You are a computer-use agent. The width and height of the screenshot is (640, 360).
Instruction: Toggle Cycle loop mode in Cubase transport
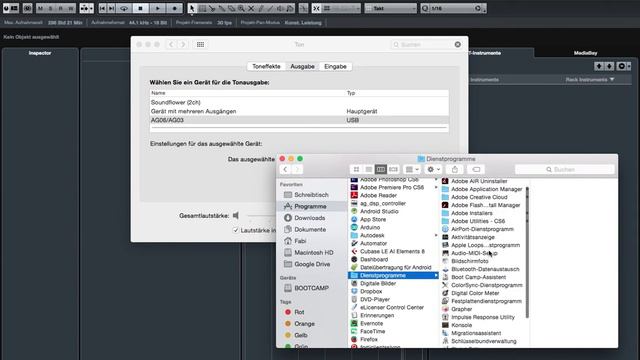click(x=124, y=8)
